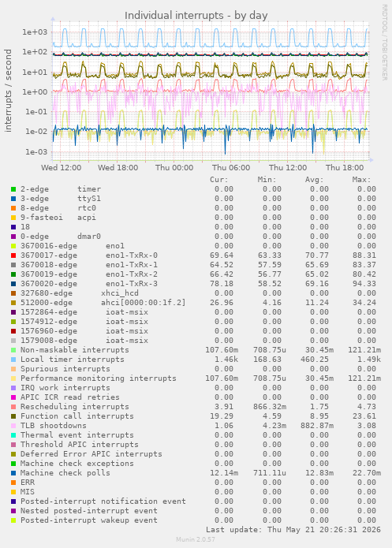This screenshot has width=392, height=548.
Task: Click the Wed 18:00 time axis label
Action: [x=118, y=167]
